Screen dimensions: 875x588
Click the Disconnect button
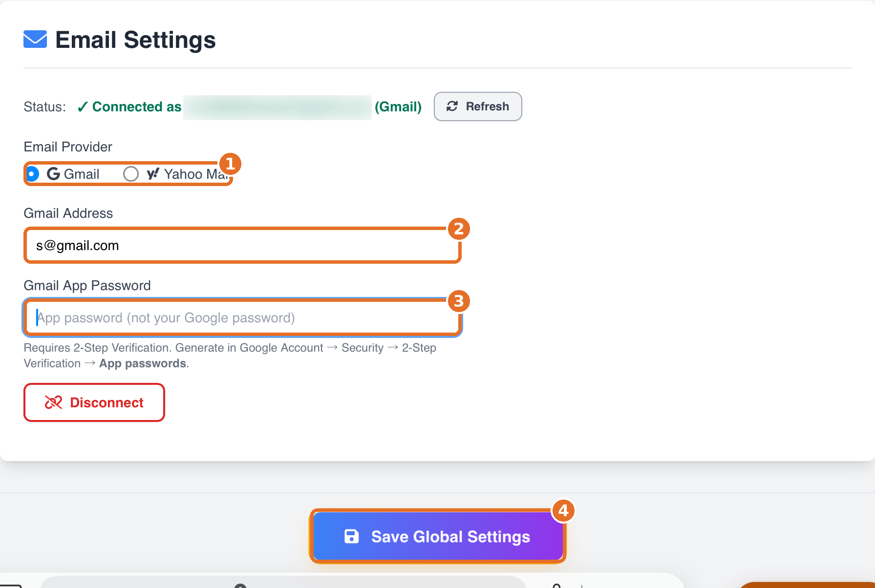click(x=94, y=402)
